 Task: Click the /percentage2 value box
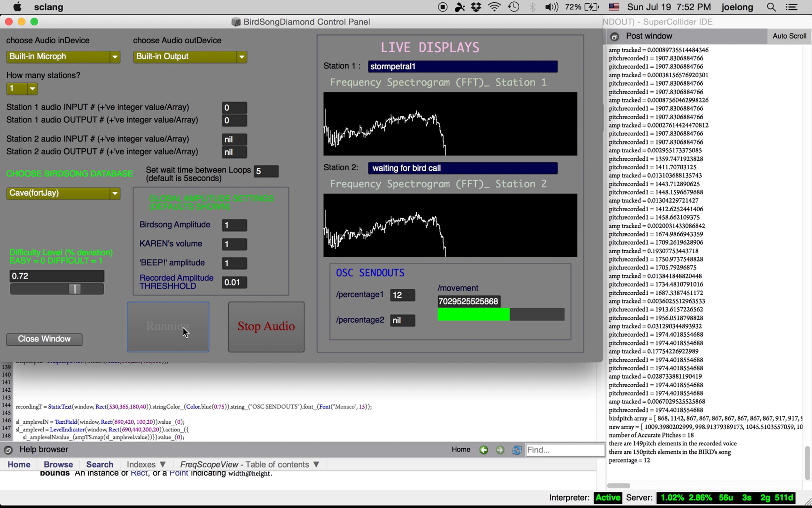[403, 320]
